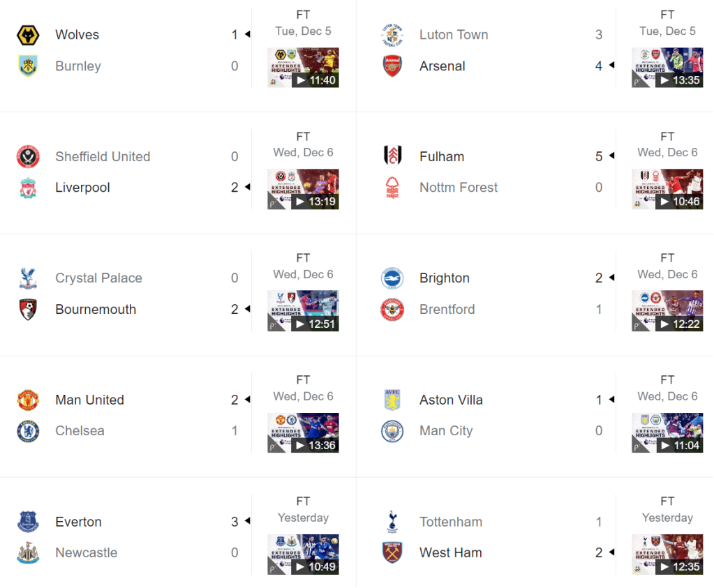Screen dimensions: 714x588
Task: Play Brighton vs Brentford highlights video
Action: coord(667,310)
